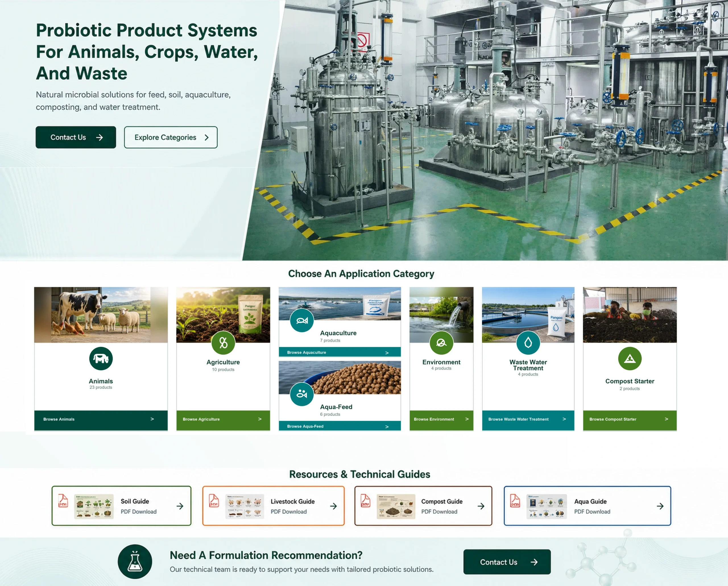Open the Browse Animals bar
This screenshot has height=586, width=728.
click(x=101, y=420)
